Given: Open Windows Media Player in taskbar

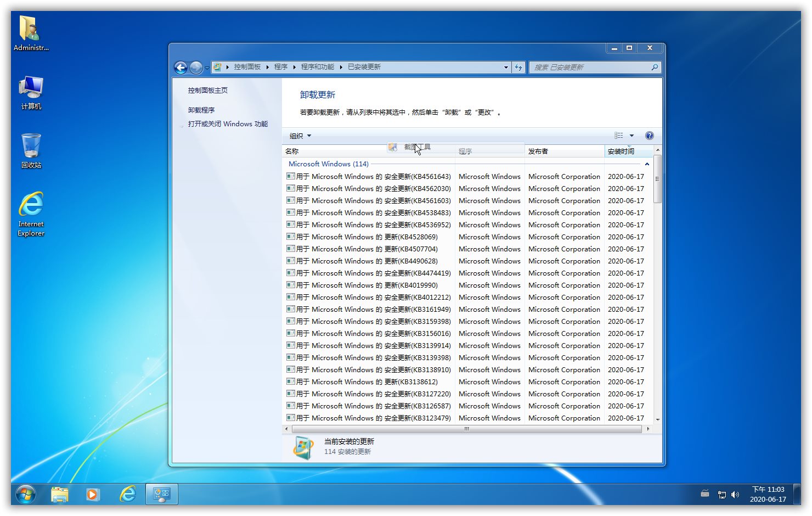Looking at the screenshot, I should pyautogui.click(x=93, y=494).
